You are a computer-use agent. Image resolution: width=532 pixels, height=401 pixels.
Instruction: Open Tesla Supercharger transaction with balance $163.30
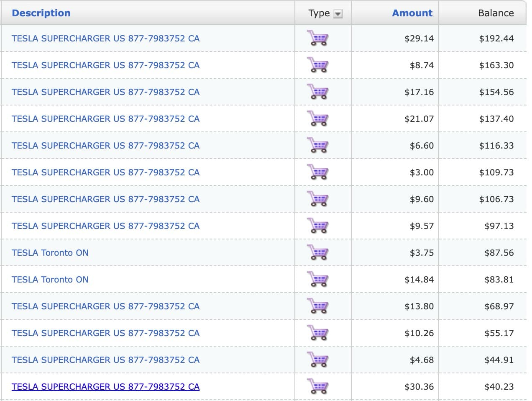(105, 65)
